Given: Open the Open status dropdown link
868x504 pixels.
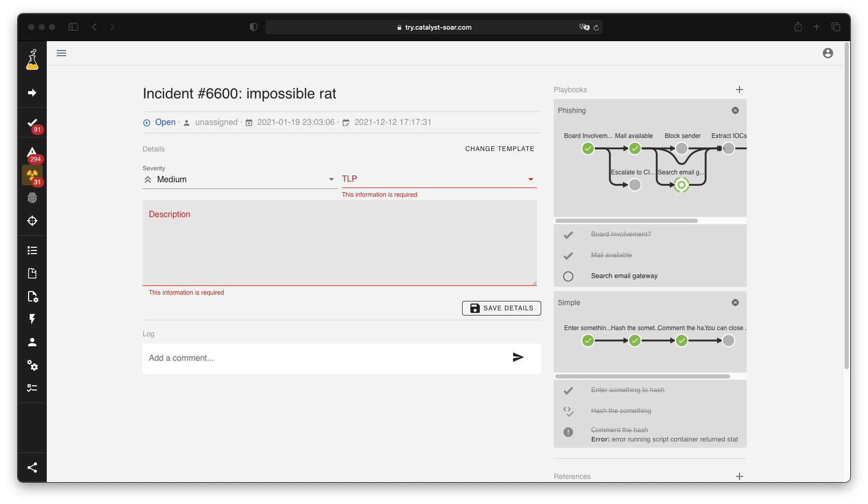Looking at the screenshot, I should tap(164, 122).
